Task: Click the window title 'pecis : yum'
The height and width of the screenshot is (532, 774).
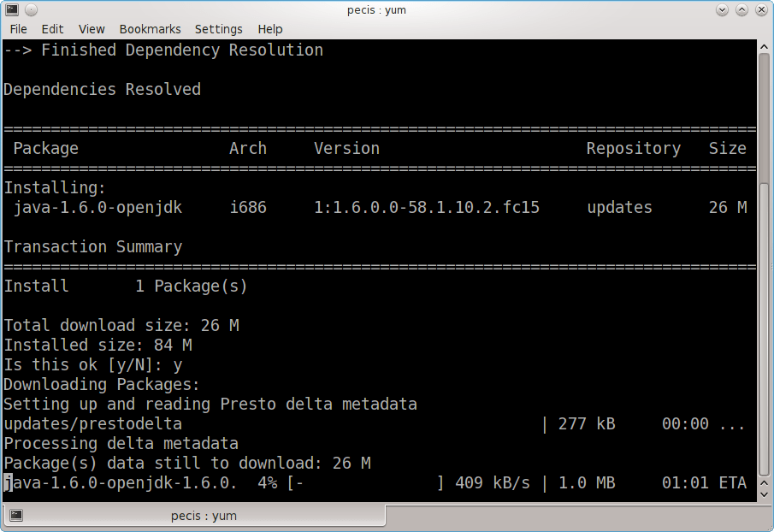Action: pyautogui.click(x=376, y=10)
